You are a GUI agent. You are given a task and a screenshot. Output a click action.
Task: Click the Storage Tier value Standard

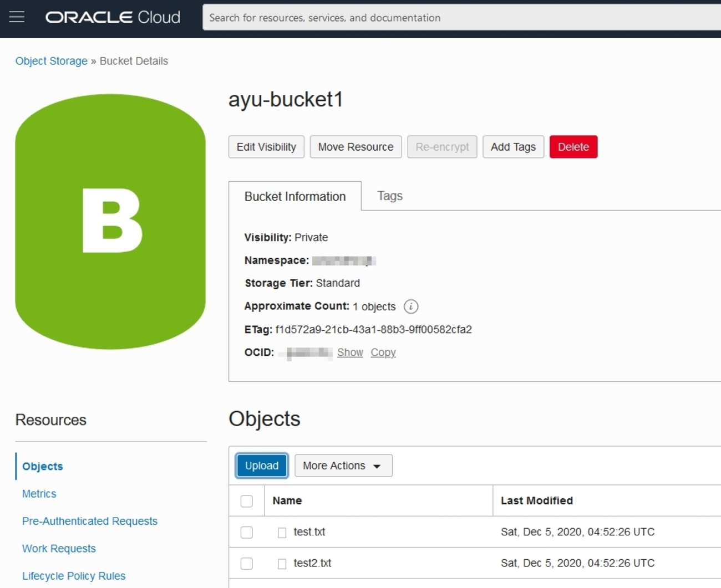pyautogui.click(x=338, y=283)
